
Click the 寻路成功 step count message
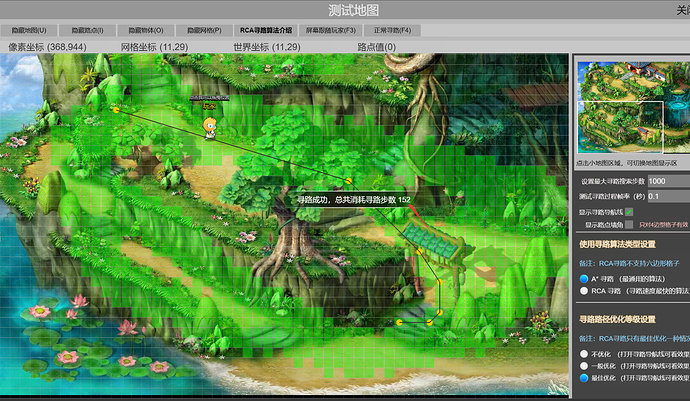(353, 200)
